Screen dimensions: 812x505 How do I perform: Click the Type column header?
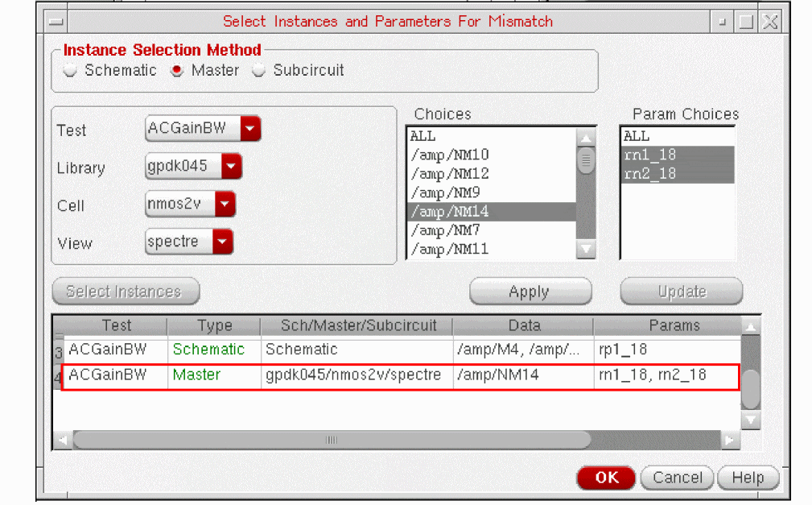(x=214, y=325)
